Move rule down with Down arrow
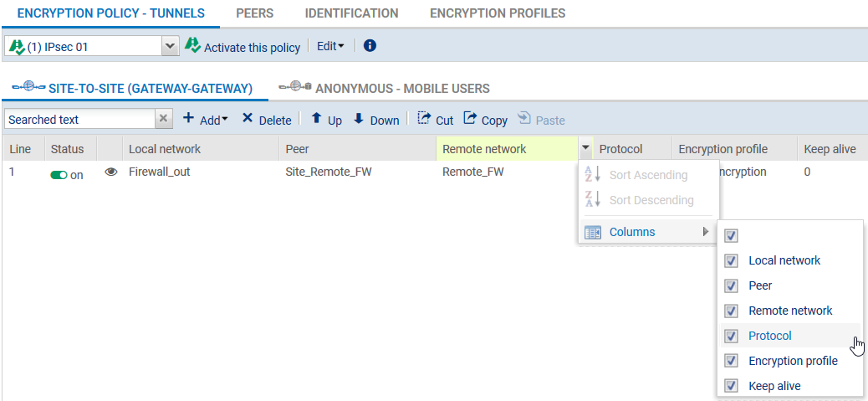868x401 pixels. pos(359,119)
